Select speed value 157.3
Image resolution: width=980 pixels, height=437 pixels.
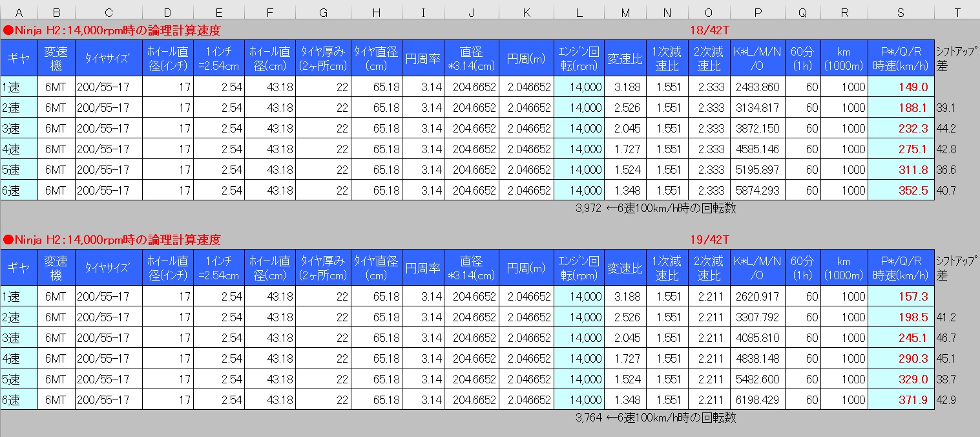pyautogui.click(x=901, y=296)
